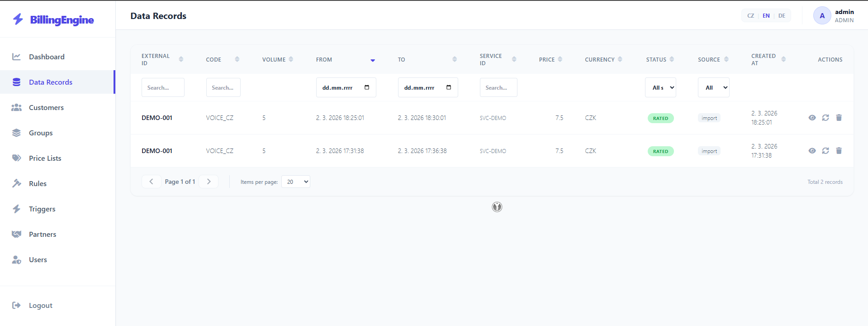Toggle the From column sort arrow
This screenshot has height=326, width=868.
[x=373, y=60]
